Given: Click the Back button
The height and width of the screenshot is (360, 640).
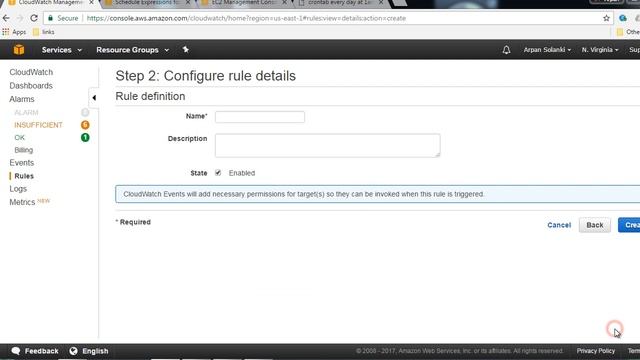Looking at the screenshot, I should (595, 225).
